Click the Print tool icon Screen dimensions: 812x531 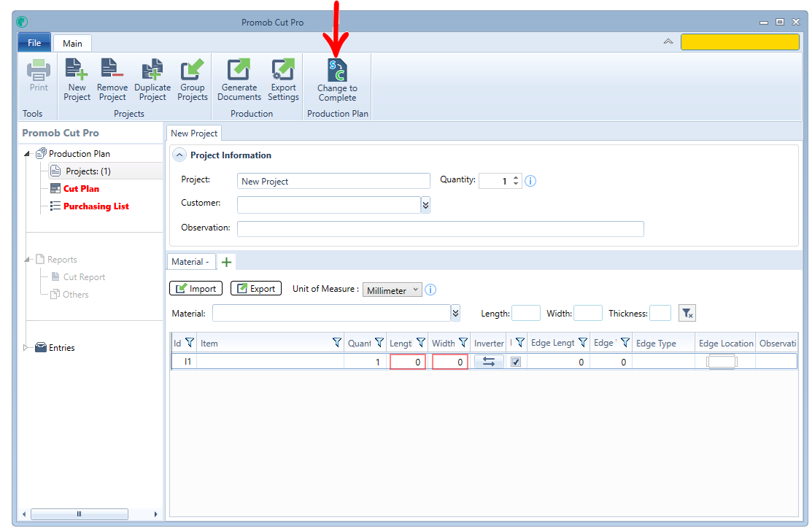tap(39, 70)
